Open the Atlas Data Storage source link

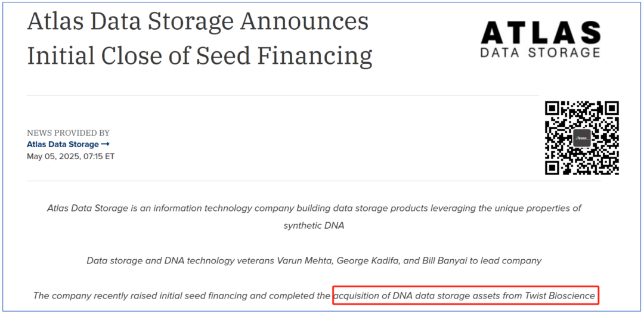(x=63, y=144)
